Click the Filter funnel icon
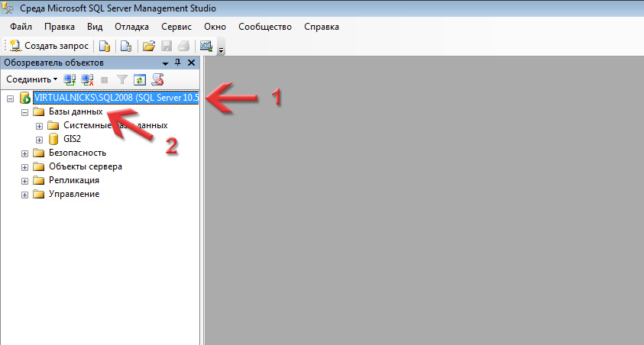The height and width of the screenshot is (345, 644). [122, 79]
